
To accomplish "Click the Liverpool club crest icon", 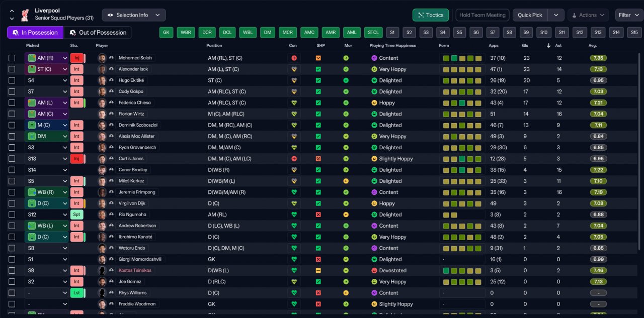I will point(24,15).
